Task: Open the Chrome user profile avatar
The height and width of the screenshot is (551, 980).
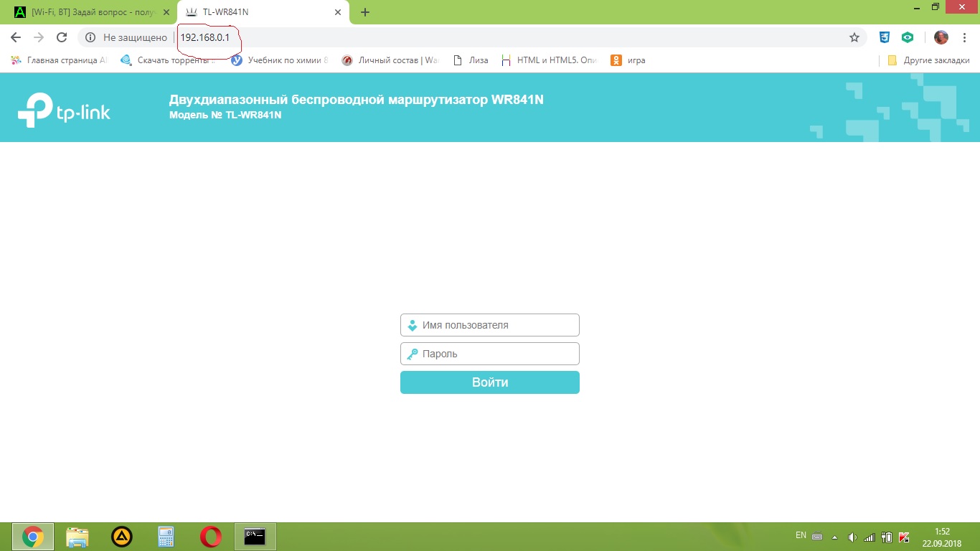Action: coord(941,37)
